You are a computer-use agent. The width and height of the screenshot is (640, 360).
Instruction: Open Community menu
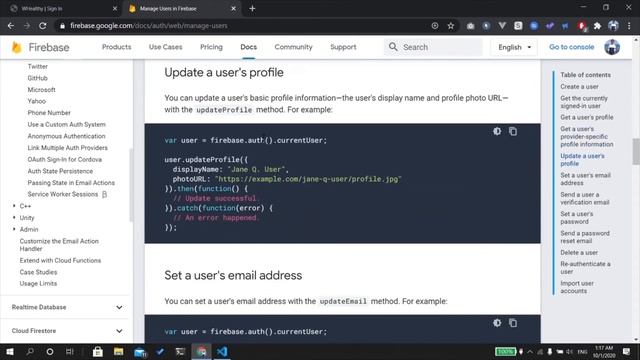pyautogui.click(x=293, y=47)
